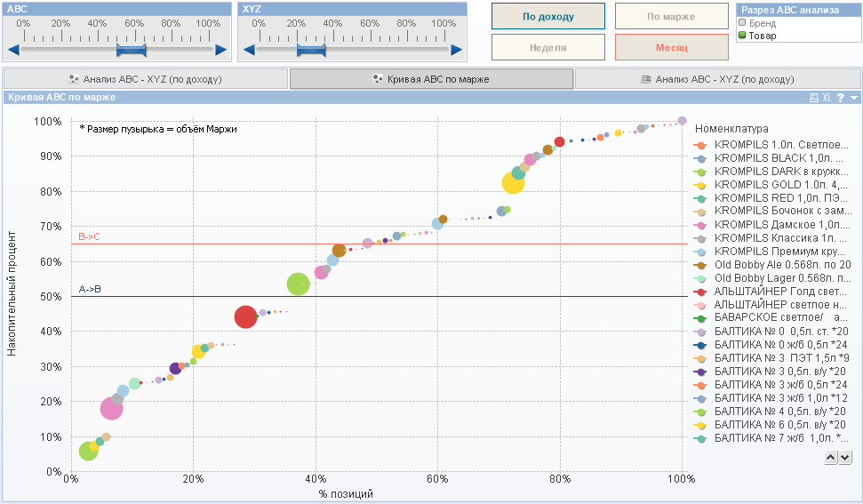Select legend item KROMPILS Бочонок
The height and width of the screenshot is (504, 863).
pos(771,211)
